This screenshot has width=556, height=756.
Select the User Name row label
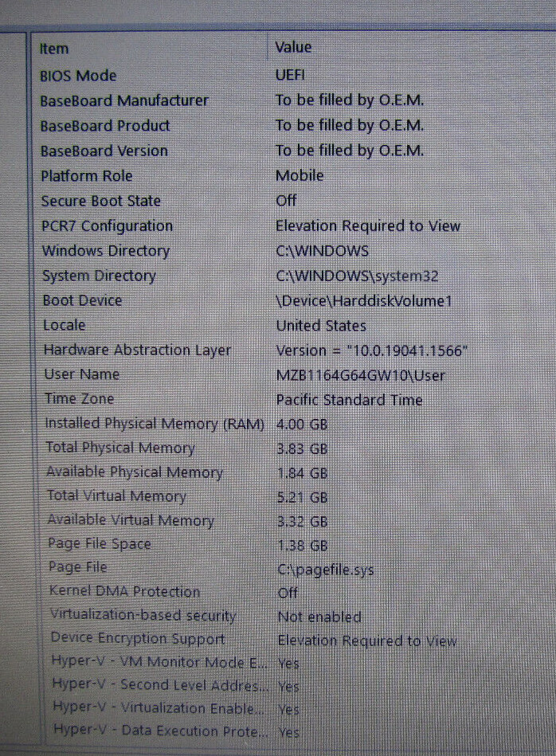click(x=82, y=374)
